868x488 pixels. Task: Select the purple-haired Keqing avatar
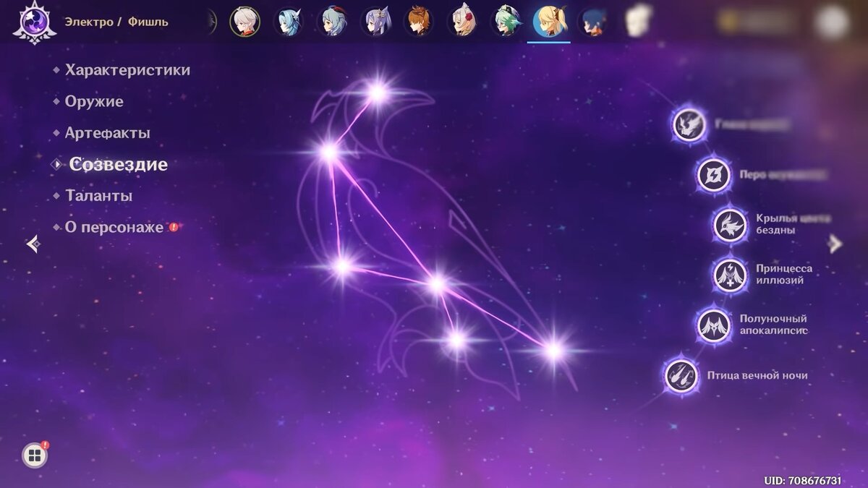pos(375,22)
